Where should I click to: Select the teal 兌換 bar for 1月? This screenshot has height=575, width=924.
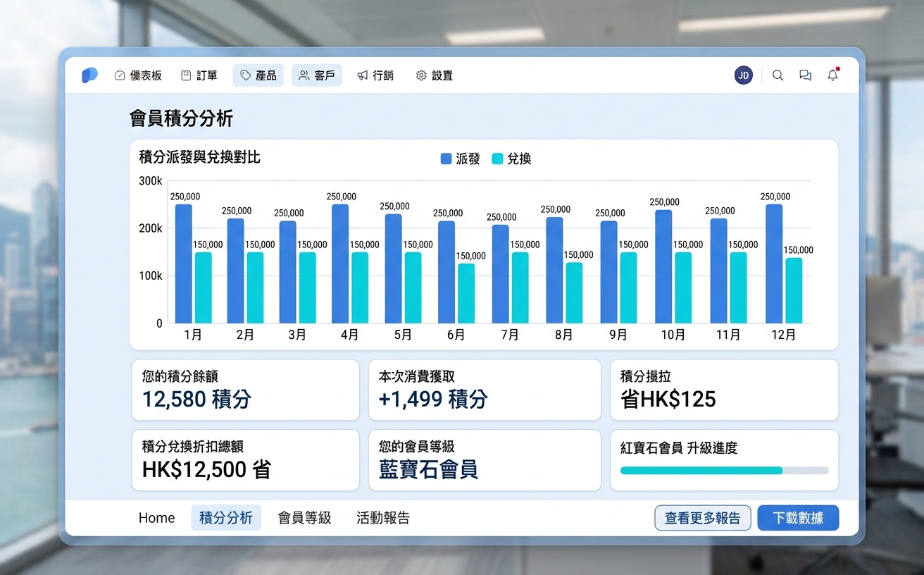pyautogui.click(x=204, y=287)
